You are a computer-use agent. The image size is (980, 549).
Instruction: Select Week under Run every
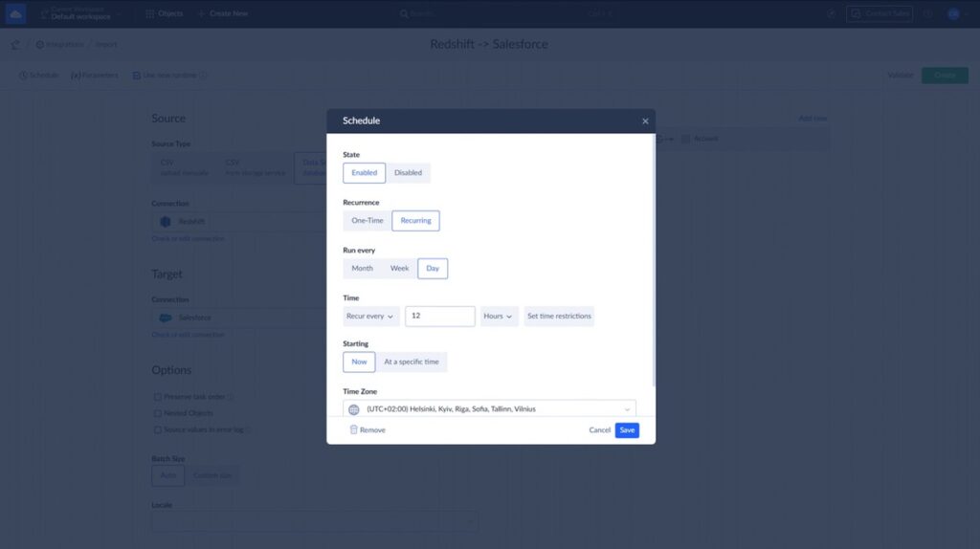pyautogui.click(x=399, y=269)
